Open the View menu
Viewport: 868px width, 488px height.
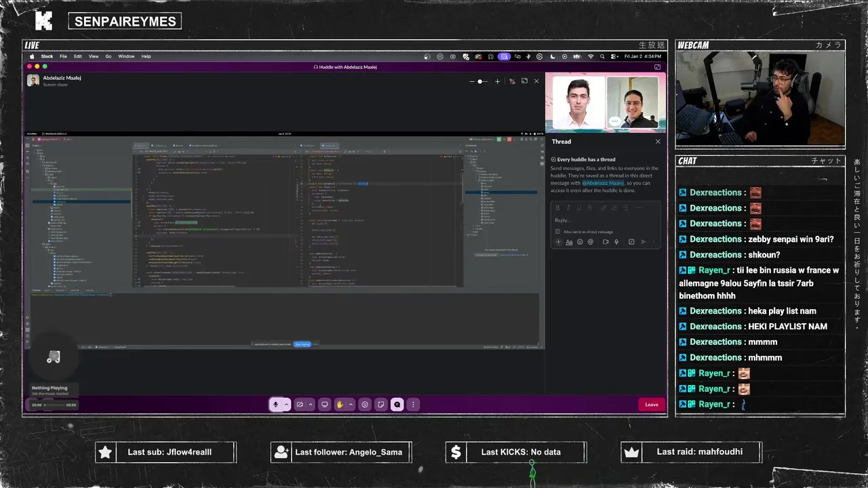tap(94, 56)
